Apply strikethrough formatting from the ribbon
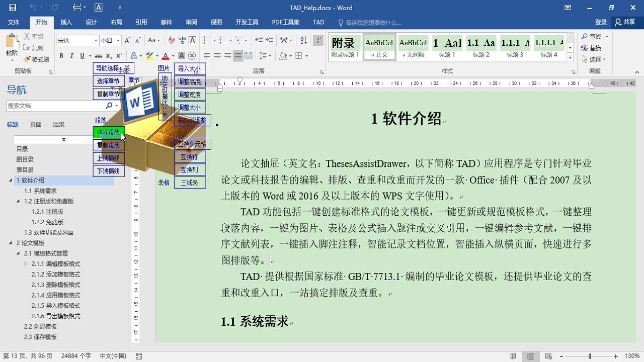This screenshot has width=644, height=362. (x=98, y=55)
